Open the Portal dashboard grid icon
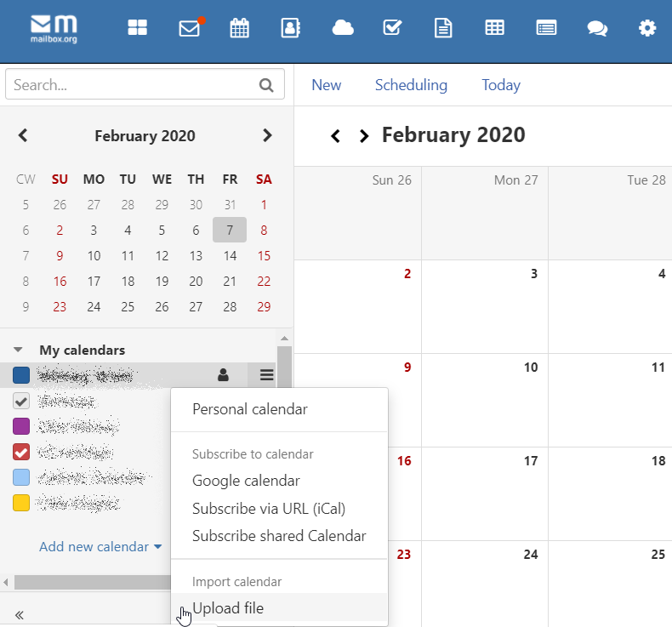The height and width of the screenshot is (627, 672). click(138, 28)
